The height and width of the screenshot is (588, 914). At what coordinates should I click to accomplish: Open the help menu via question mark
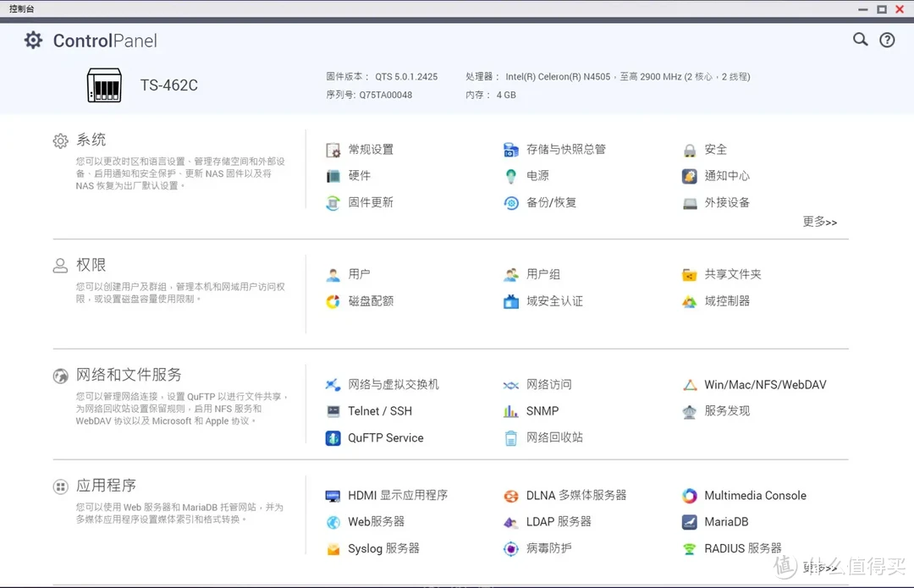coord(888,40)
